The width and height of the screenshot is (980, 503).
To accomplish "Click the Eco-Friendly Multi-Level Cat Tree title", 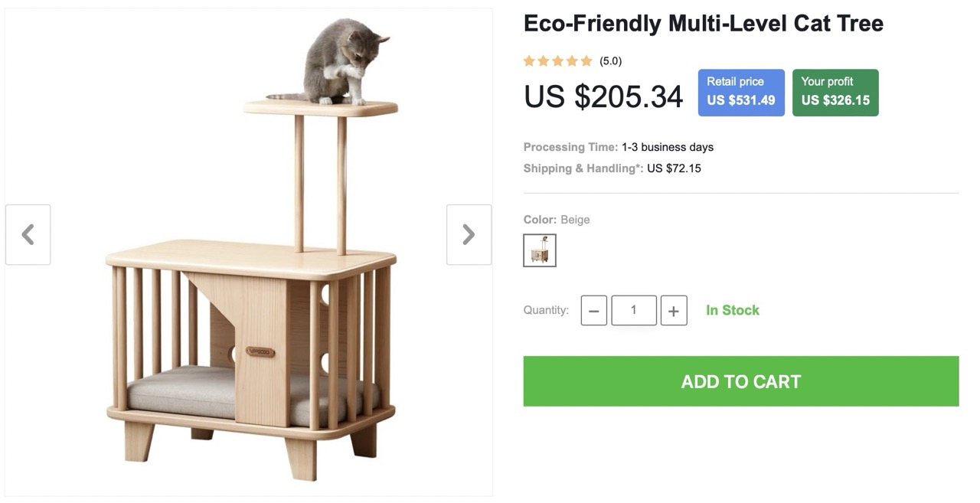I will coord(703,24).
